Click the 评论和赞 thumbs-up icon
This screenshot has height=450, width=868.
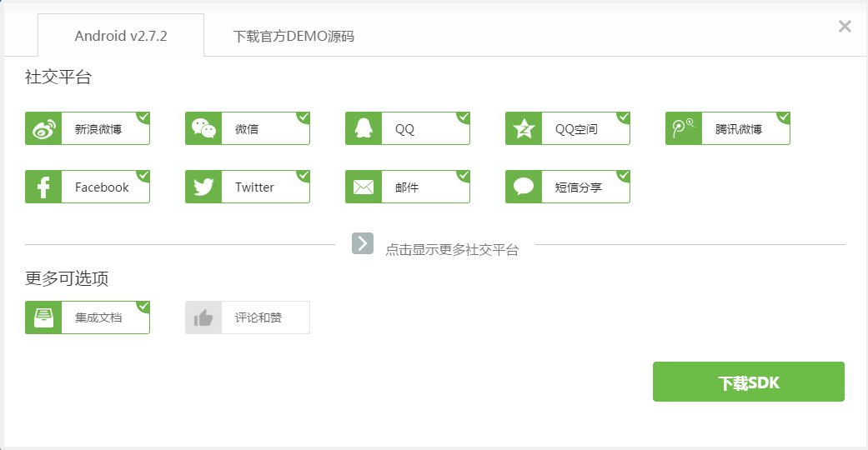pyautogui.click(x=203, y=317)
